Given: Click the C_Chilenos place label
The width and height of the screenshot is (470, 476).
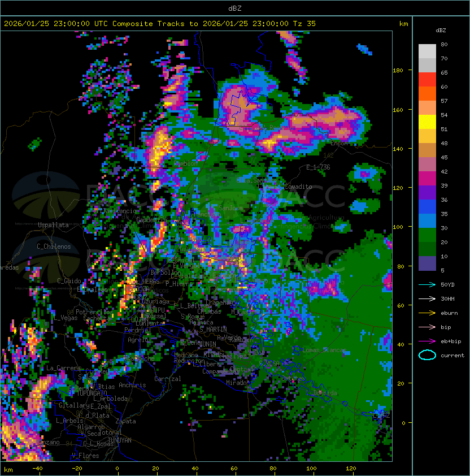Looking at the screenshot, I should coord(54,246).
